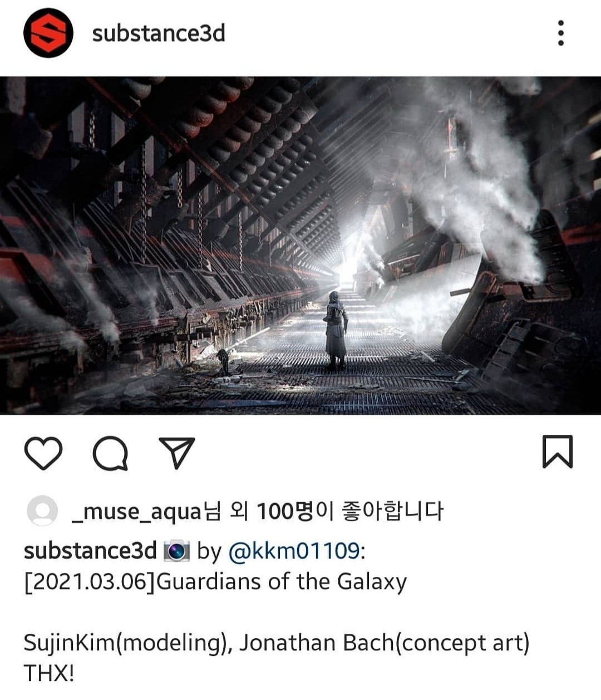This screenshot has height=700, width=601.
Task: Save the post with the bookmark icon
Action: click(557, 452)
